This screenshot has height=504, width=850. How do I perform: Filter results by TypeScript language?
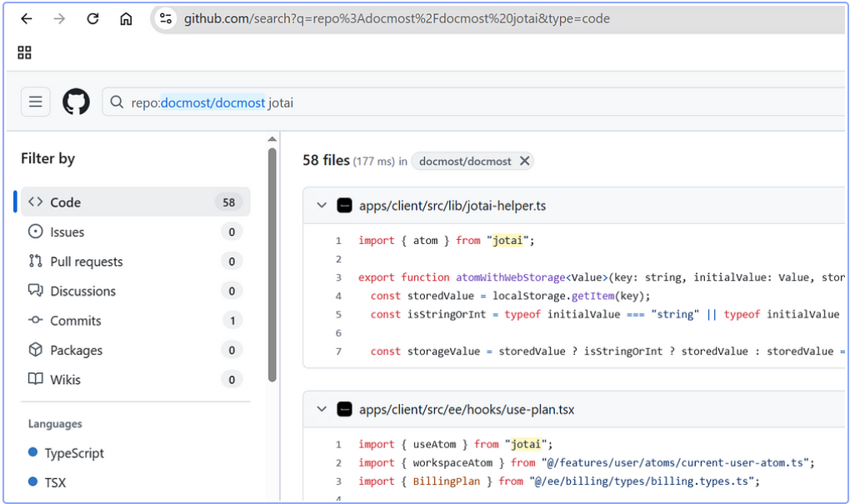(x=73, y=453)
